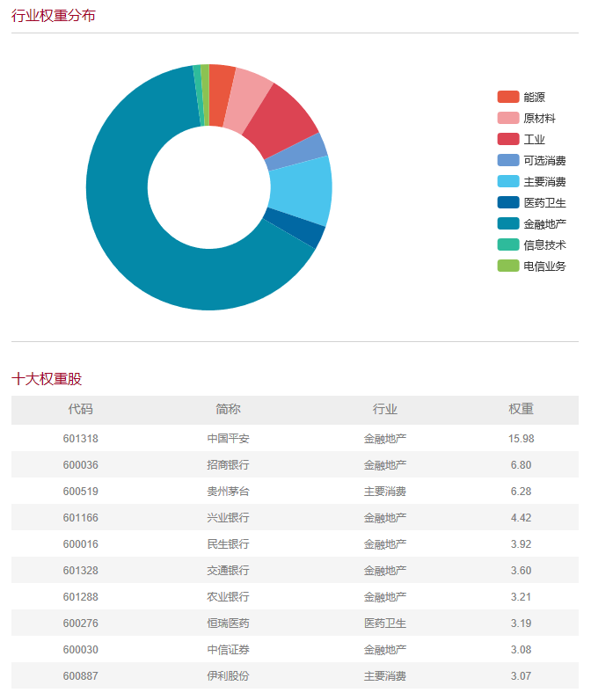Click the 原材料 legend color swatch
This screenshot has height=700, width=591.
click(508, 118)
